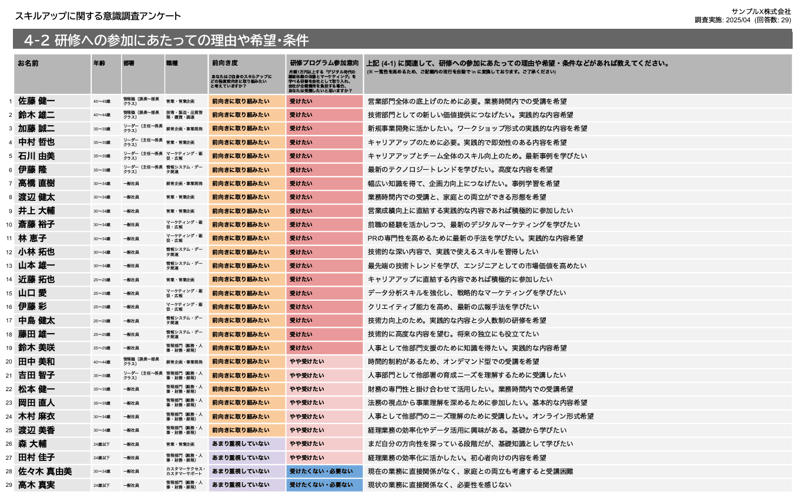Click the 部署 column header

129,62
